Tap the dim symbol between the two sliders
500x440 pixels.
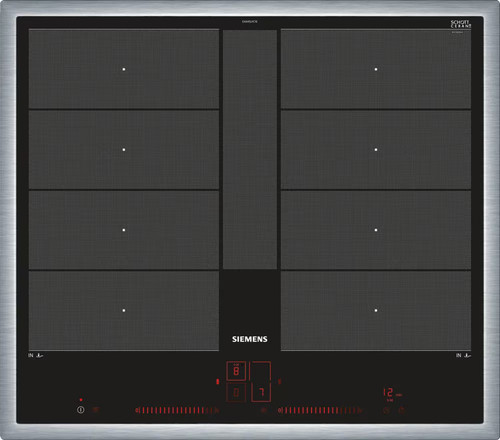coord(263,410)
